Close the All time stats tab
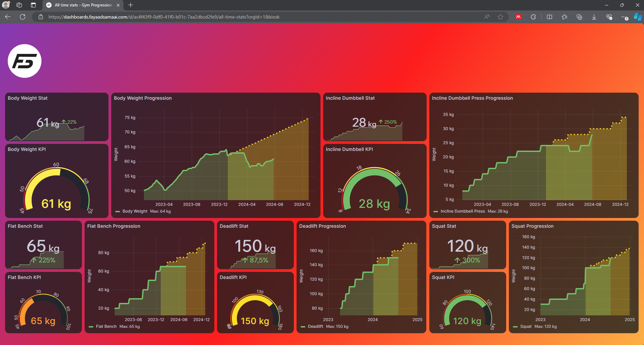The image size is (644, 345). (118, 5)
